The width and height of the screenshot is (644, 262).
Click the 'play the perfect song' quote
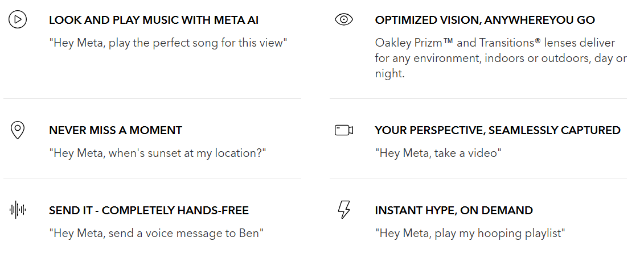(168, 43)
